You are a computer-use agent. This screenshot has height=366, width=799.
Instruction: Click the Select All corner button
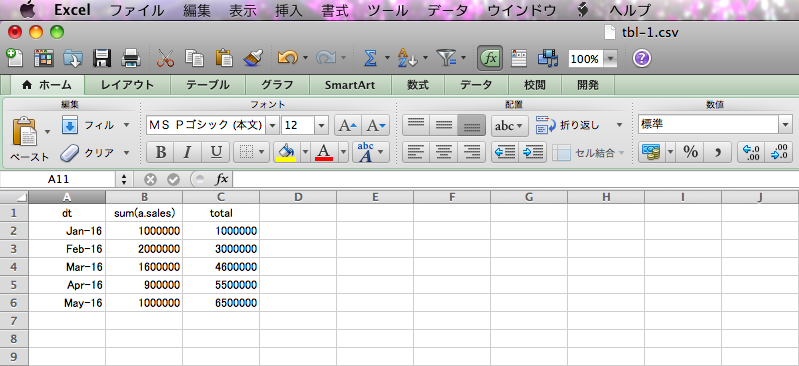(14, 197)
